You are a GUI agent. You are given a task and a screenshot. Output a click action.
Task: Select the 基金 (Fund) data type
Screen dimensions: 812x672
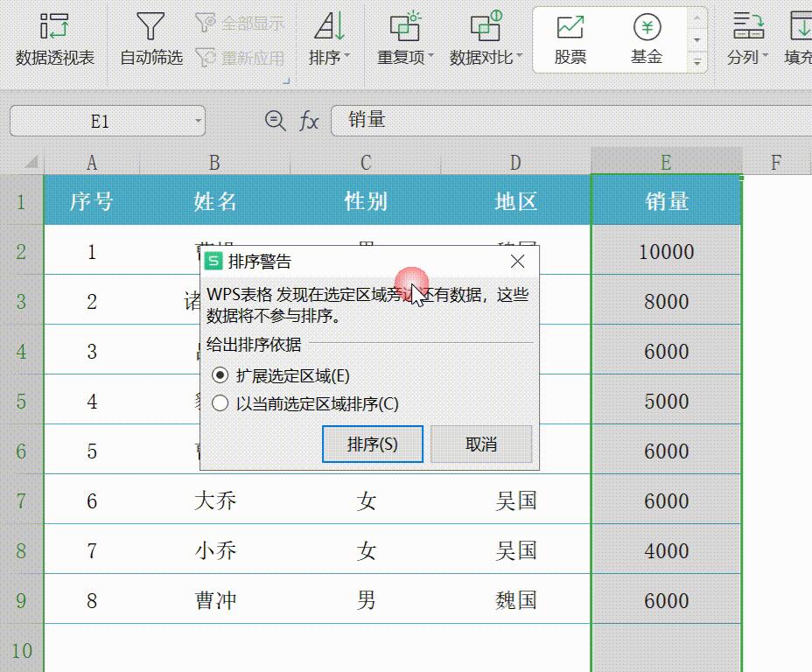click(x=646, y=35)
